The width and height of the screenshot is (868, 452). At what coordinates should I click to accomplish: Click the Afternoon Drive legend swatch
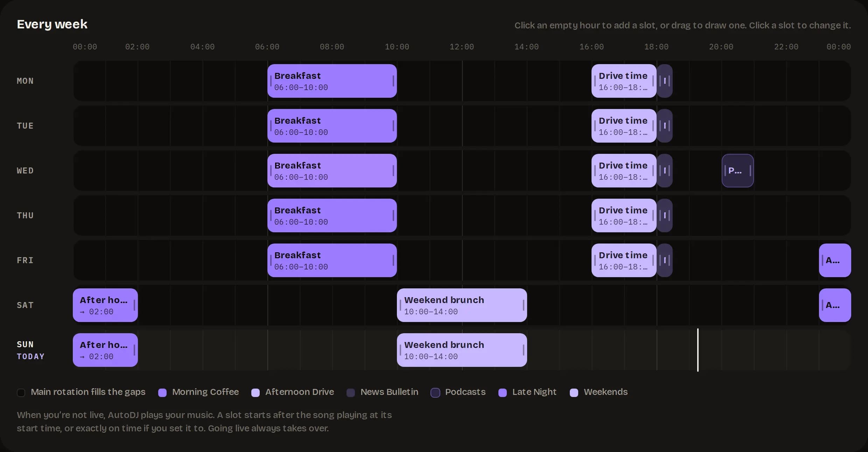(x=255, y=392)
